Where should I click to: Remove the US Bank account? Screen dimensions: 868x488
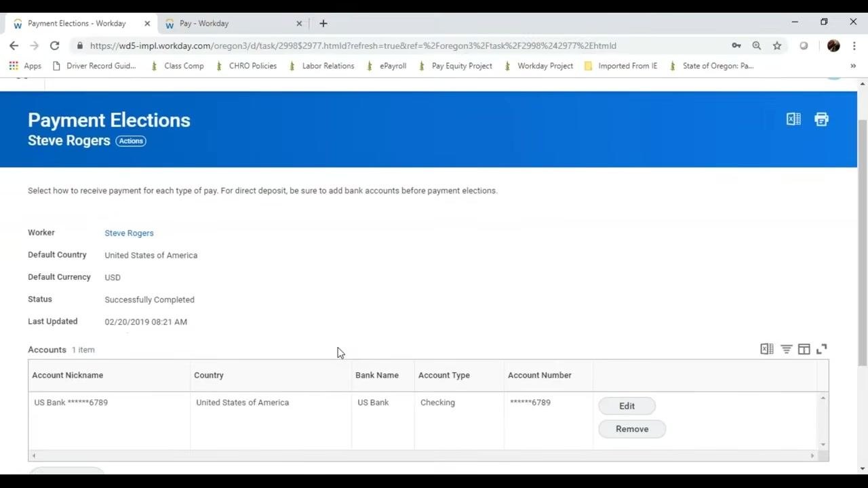[632, 429]
